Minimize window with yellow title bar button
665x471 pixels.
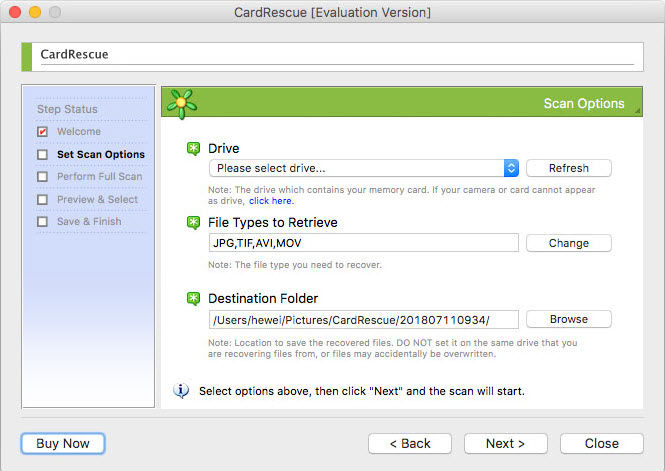[x=35, y=12]
